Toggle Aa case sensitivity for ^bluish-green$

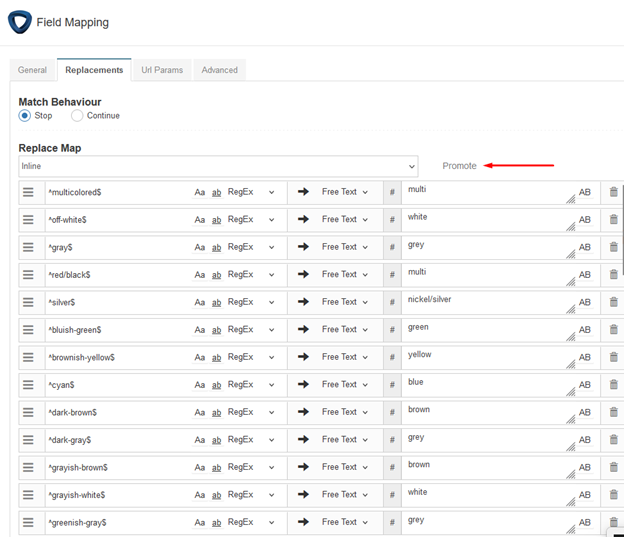pyautogui.click(x=200, y=330)
